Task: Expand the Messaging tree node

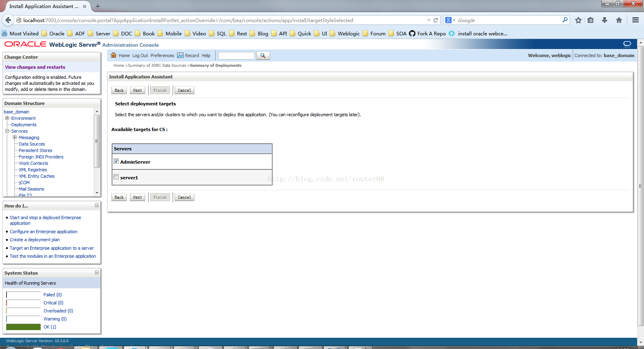Action: 14,138
